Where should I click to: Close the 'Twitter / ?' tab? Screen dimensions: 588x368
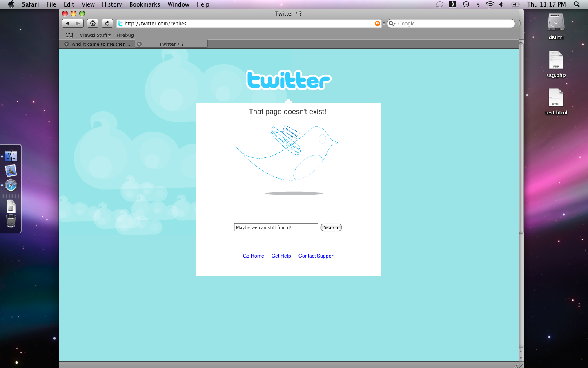(x=139, y=44)
